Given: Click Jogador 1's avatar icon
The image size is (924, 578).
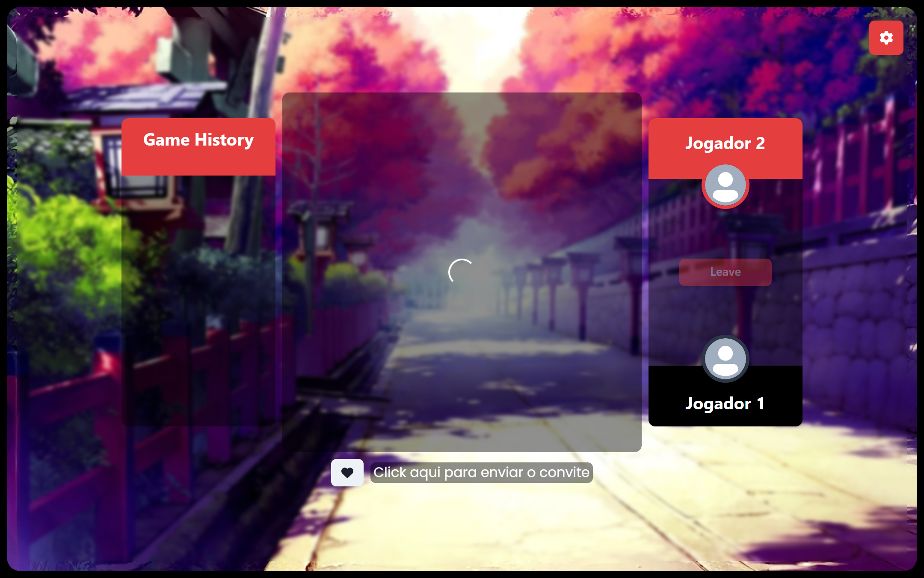Looking at the screenshot, I should (725, 359).
